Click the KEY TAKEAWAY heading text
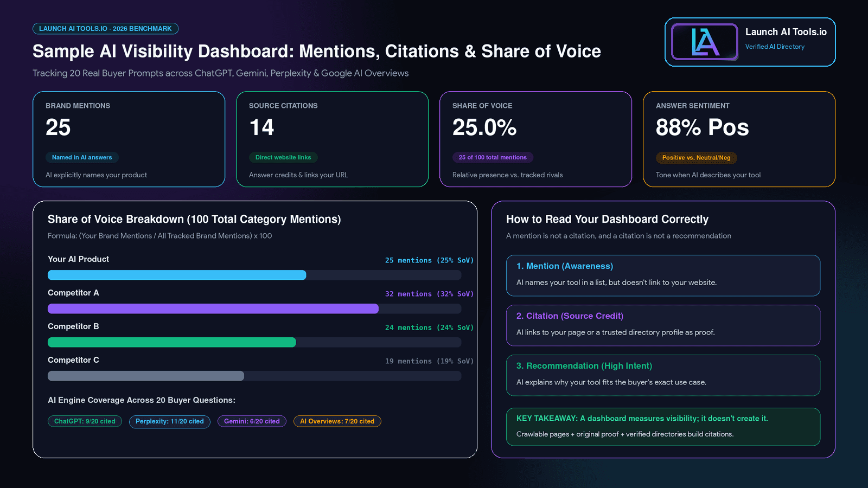This screenshot has width=868, height=488. click(642, 419)
